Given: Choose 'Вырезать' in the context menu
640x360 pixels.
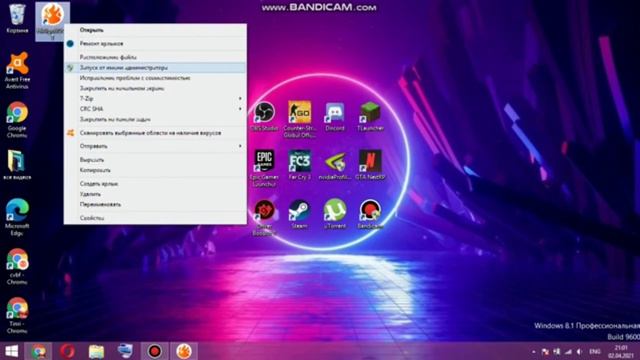Looking at the screenshot, I should [155, 160].
